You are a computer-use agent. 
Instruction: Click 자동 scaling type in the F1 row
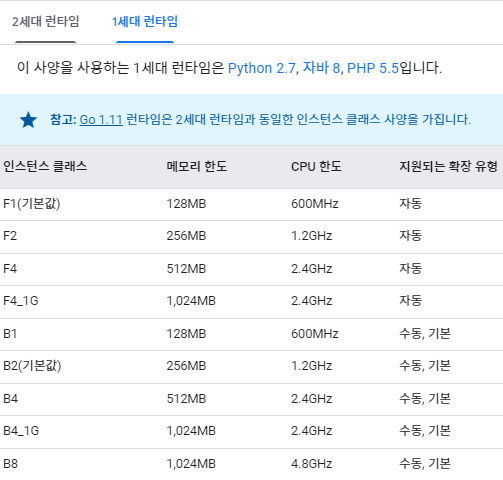coord(411,203)
